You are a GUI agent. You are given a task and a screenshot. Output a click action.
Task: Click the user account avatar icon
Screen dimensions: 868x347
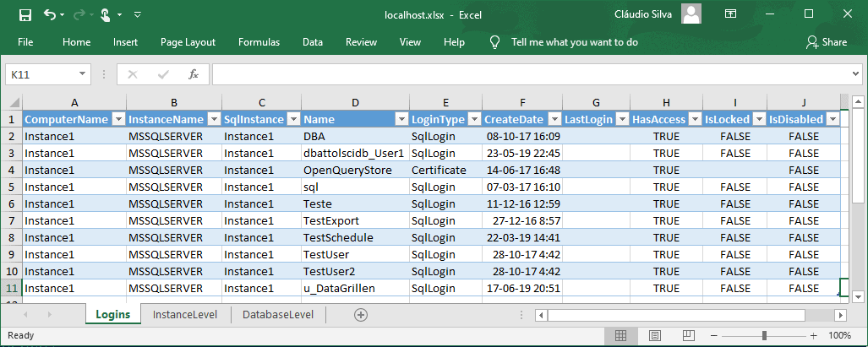(691, 14)
